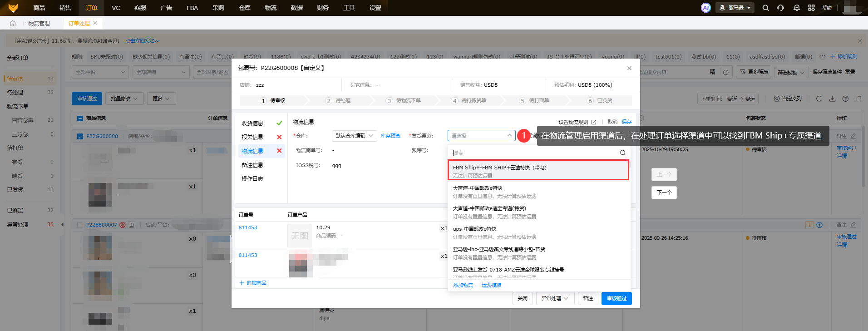Check order P228600007 checkbox

coord(80,225)
